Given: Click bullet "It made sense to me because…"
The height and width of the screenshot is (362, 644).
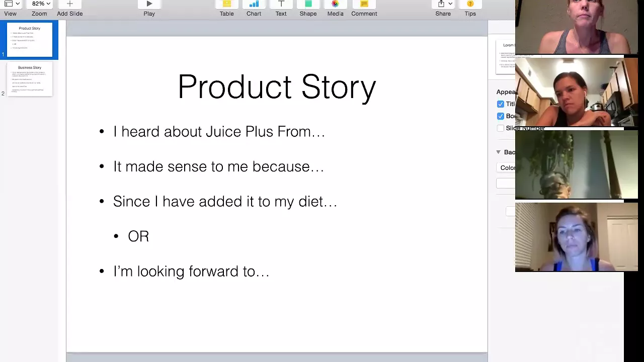Looking at the screenshot, I should [218, 166].
